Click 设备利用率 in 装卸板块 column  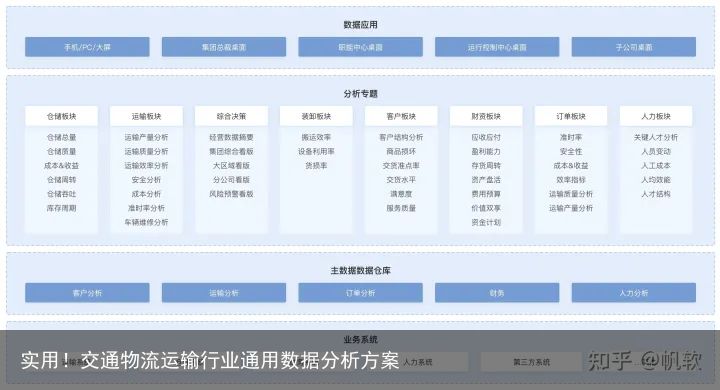(316, 151)
